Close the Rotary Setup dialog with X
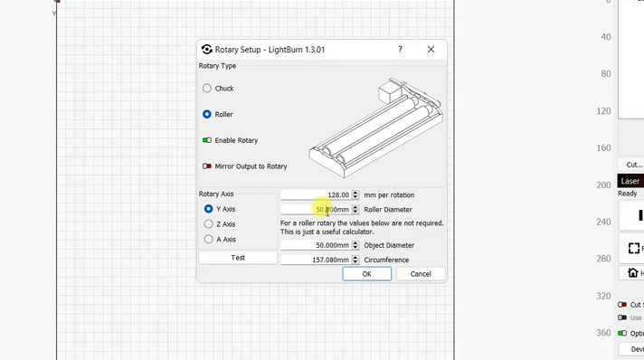The height and width of the screenshot is (360, 644). (x=431, y=50)
